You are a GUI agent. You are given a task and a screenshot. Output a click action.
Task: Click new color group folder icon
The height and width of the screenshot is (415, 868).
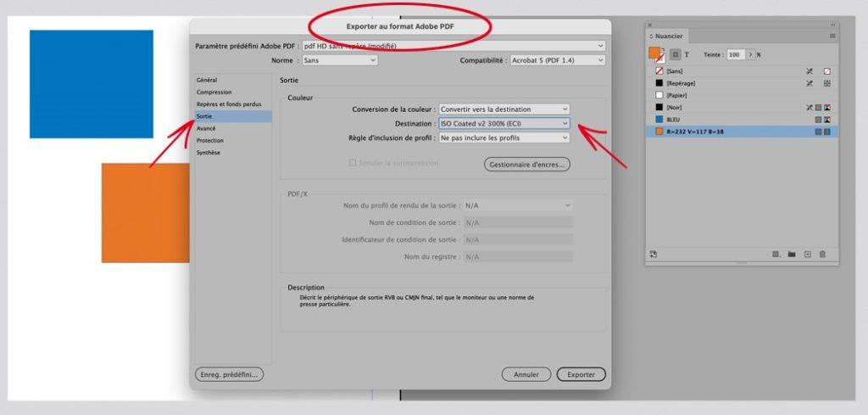pyautogui.click(x=792, y=255)
